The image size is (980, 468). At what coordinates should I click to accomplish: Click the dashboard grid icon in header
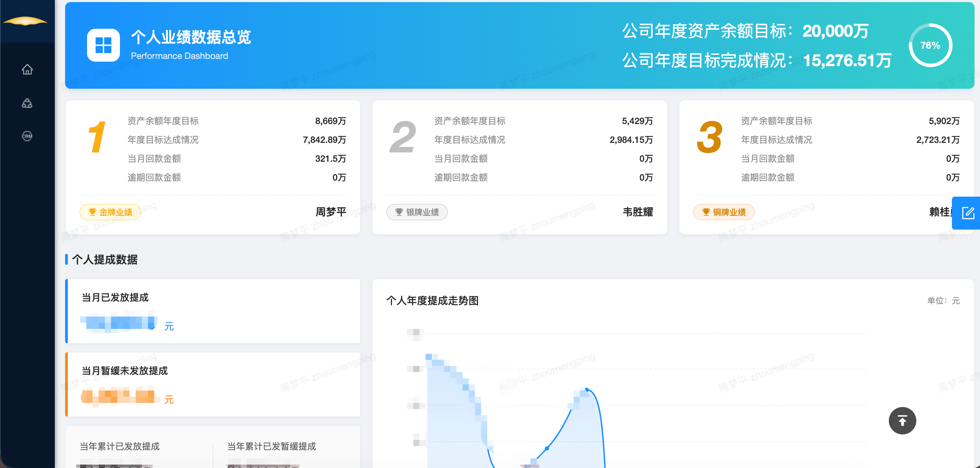103,45
